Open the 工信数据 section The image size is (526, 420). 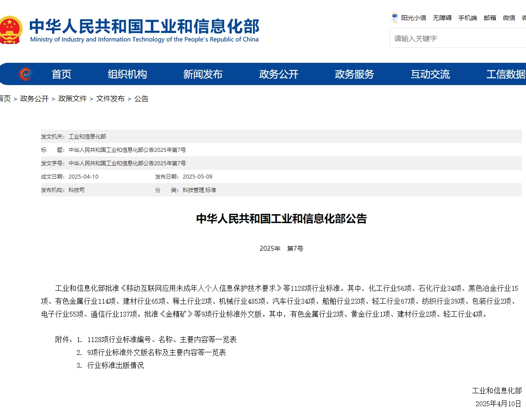508,74
